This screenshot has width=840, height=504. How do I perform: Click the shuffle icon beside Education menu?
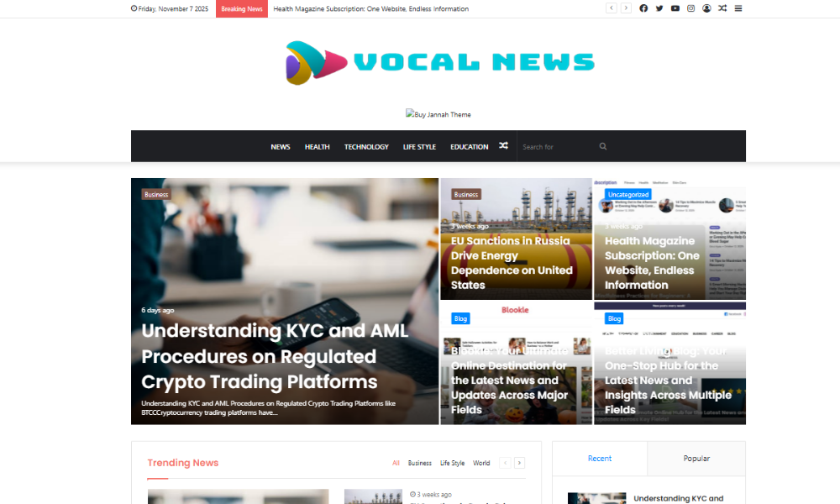503,145
